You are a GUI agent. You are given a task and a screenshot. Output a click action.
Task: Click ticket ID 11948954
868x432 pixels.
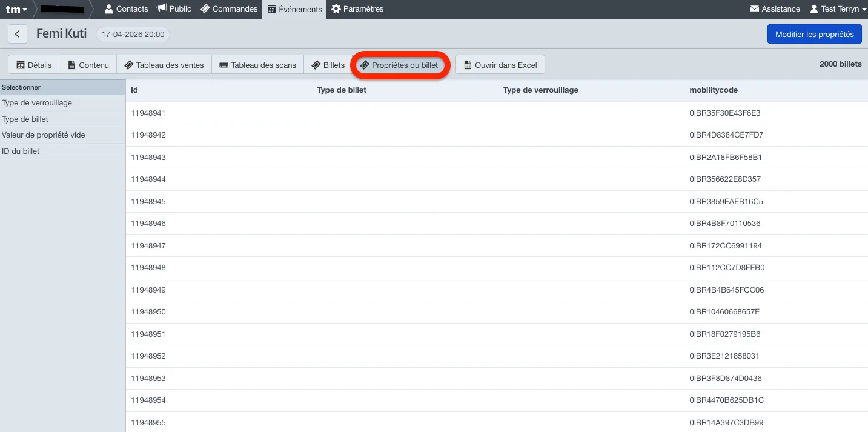(148, 400)
